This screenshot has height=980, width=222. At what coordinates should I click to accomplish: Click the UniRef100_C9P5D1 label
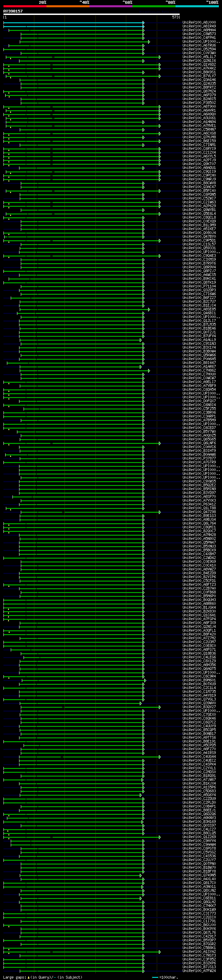[x=199, y=241]
